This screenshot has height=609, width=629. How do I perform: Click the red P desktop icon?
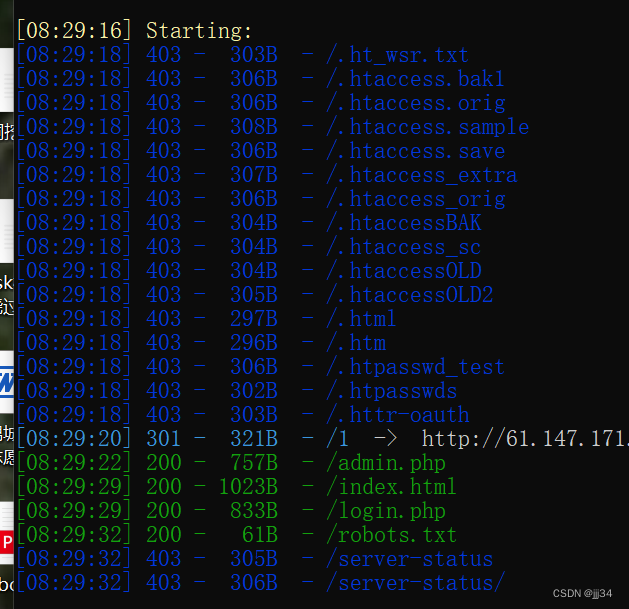click(6, 542)
